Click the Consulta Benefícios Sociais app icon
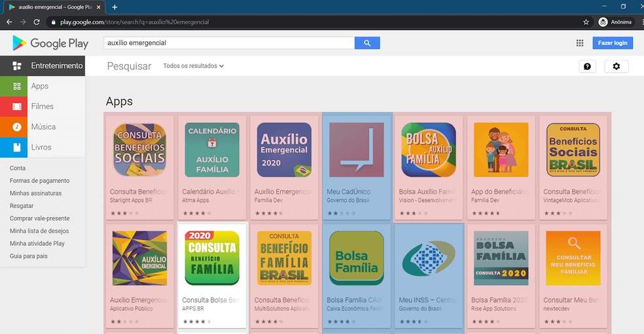Viewport: 644px width, 334px height. click(139, 150)
